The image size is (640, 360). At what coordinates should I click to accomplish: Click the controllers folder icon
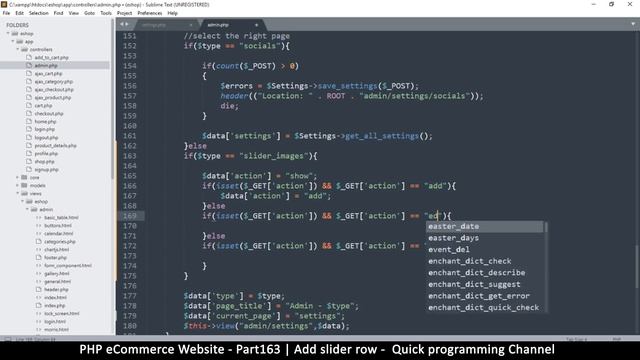(x=24, y=49)
